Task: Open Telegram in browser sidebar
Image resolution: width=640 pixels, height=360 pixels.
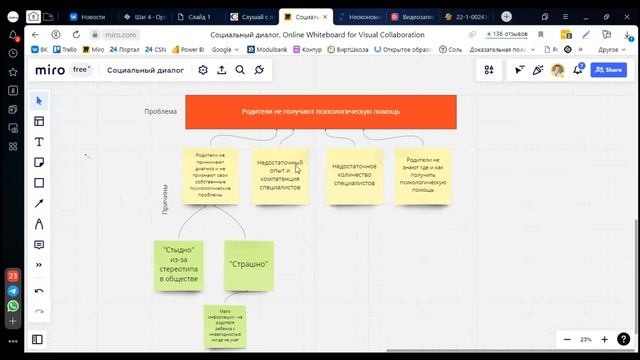Action: click(x=13, y=291)
